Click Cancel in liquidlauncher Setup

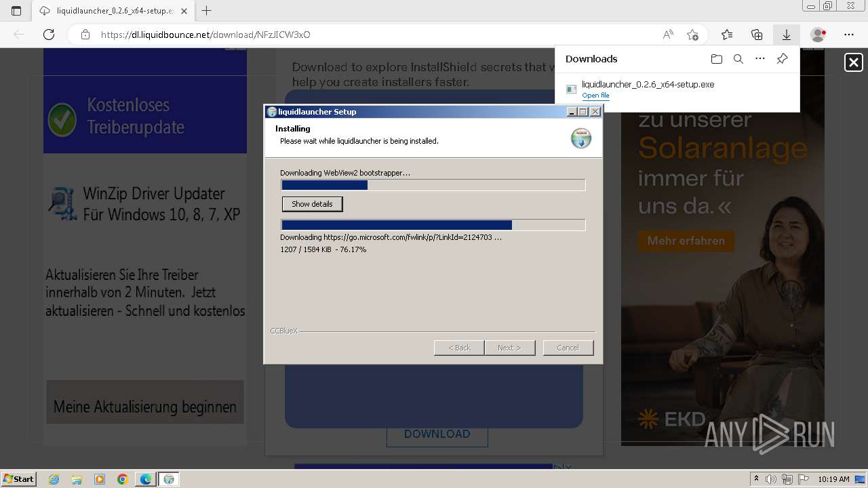(568, 348)
